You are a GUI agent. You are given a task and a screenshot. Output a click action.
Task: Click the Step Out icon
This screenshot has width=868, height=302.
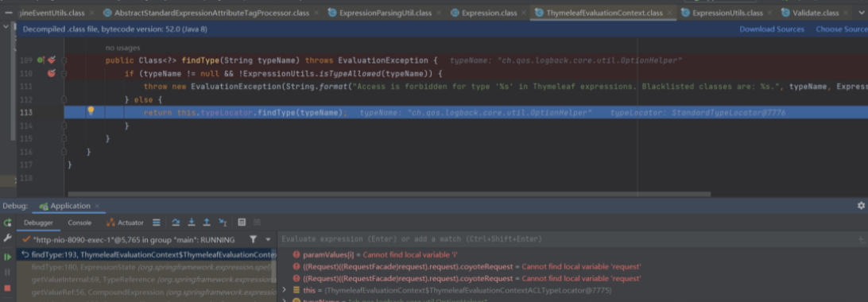click(207, 223)
